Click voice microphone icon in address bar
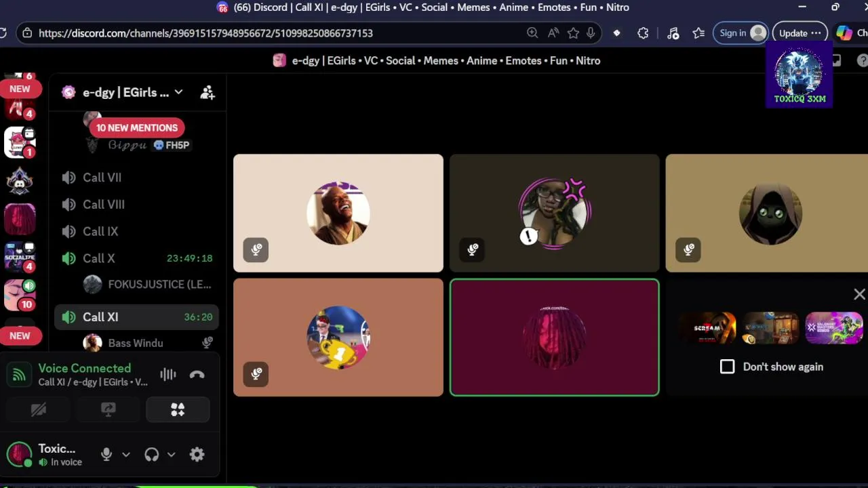 click(x=591, y=33)
